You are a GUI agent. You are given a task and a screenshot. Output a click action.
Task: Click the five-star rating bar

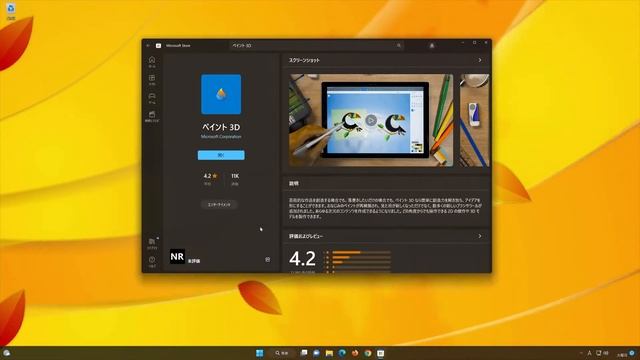click(361, 253)
